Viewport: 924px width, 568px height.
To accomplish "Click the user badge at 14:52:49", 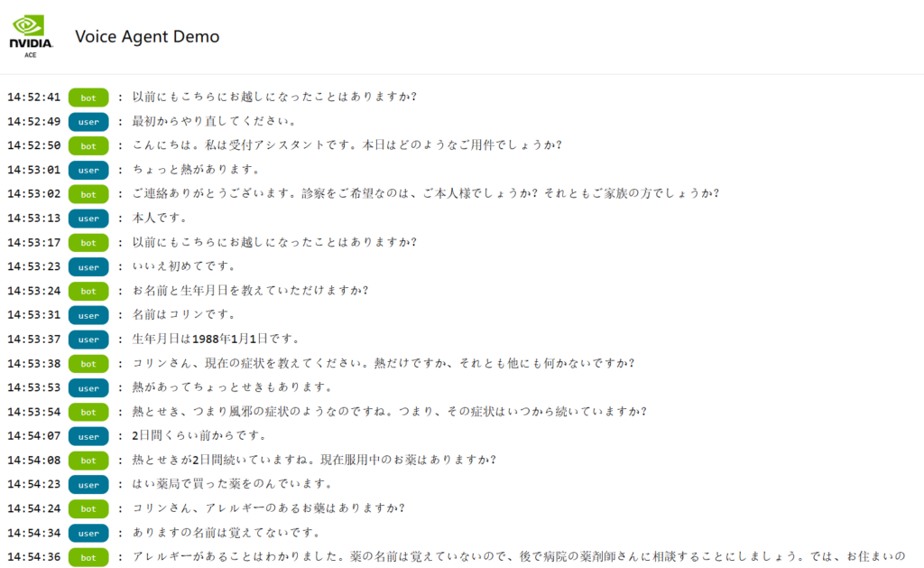I will (x=88, y=122).
